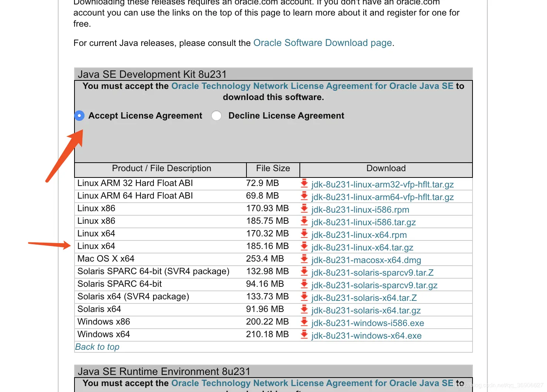Open license agreement link in Java SE Runtime Environment section
This screenshot has height=392, width=547.
[x=312, y=383]
